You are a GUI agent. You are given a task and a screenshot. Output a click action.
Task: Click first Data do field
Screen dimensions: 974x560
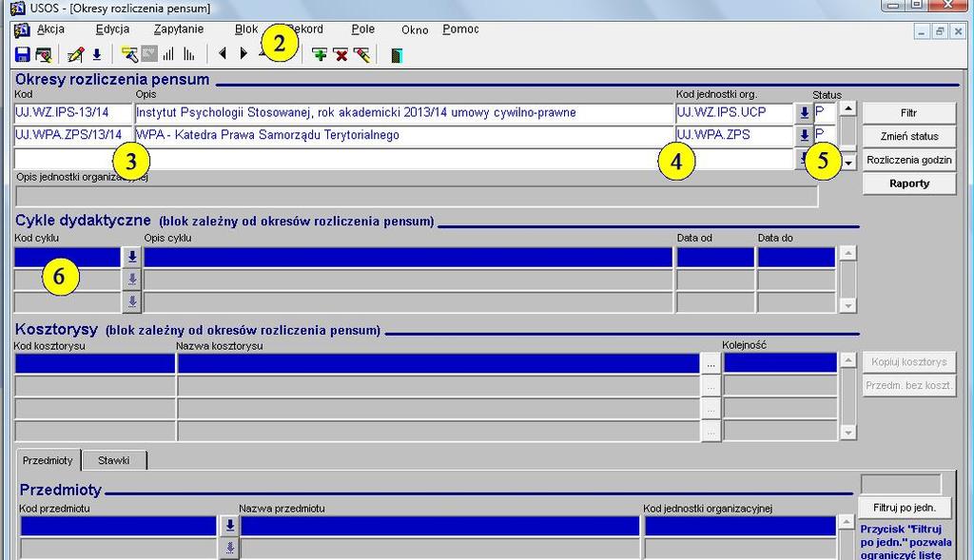click(x=796, y=257)
